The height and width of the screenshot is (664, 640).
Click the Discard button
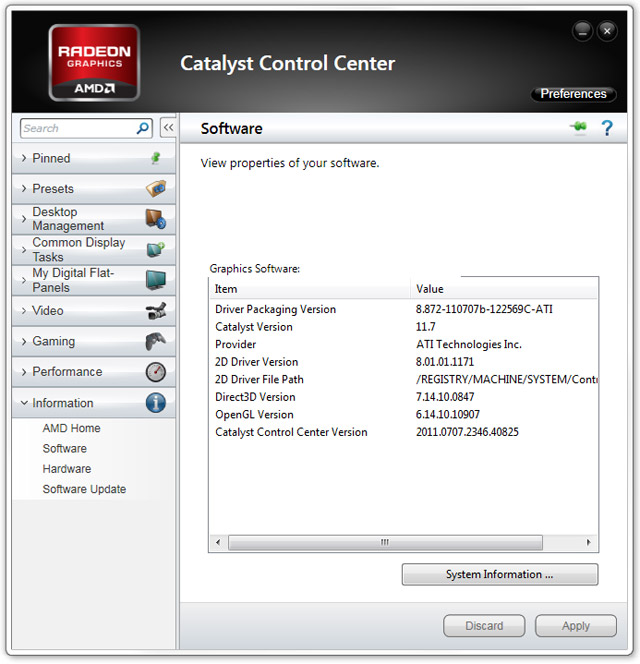click(484, 625)
